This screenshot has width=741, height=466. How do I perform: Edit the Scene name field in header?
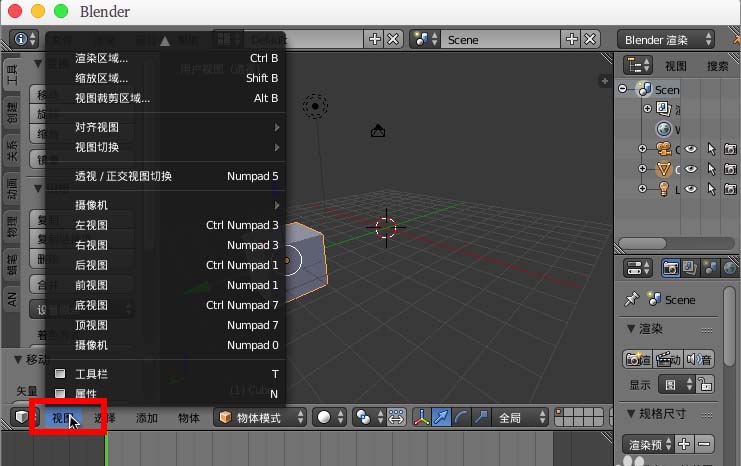(501, 39)
